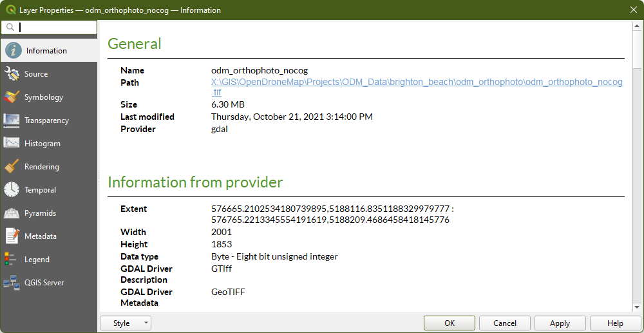Open the Transparency settings tab
Image resolution: width=644 pixels, height=333 pixels.
[46, 120]
